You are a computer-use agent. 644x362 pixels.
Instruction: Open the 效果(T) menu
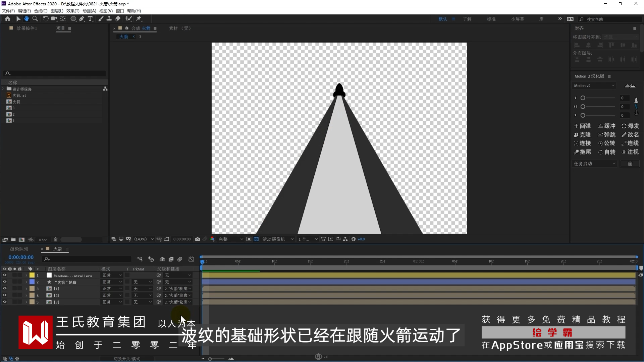72,11
